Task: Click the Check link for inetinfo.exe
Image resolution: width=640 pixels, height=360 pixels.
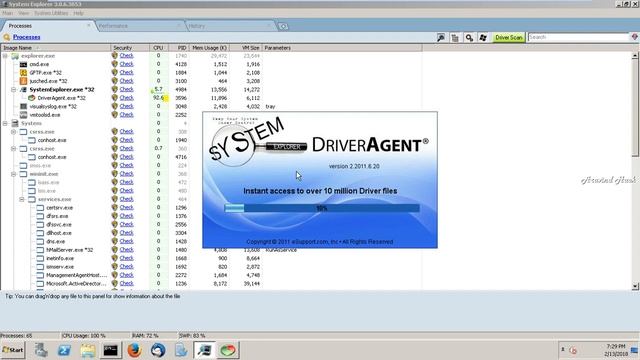Action: click(x=127, y=258)
